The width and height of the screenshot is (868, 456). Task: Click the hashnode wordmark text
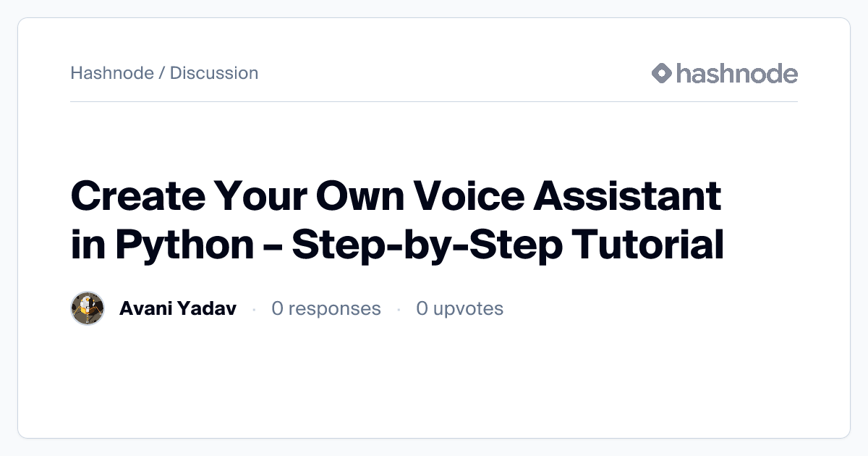tap(737, 73)
